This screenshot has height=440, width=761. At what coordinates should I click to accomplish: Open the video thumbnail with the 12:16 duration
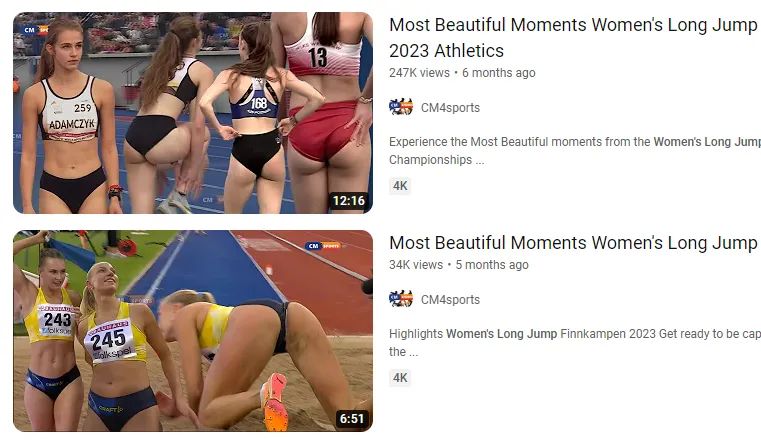tap(193, 113)
